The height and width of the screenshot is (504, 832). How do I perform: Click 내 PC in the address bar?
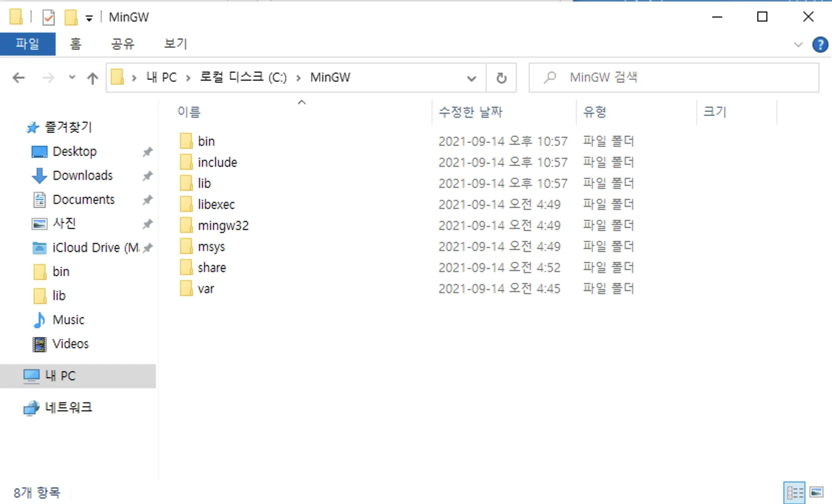coord(161,78)
